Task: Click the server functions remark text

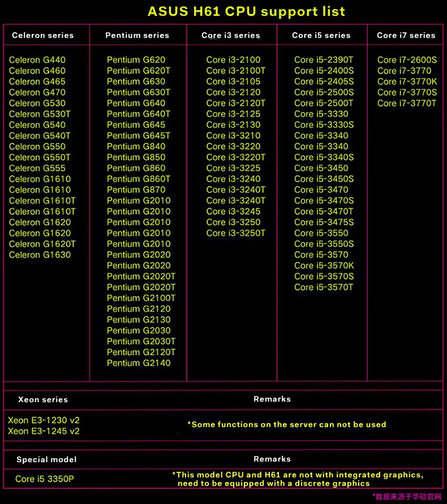Action: click(287, 425)
